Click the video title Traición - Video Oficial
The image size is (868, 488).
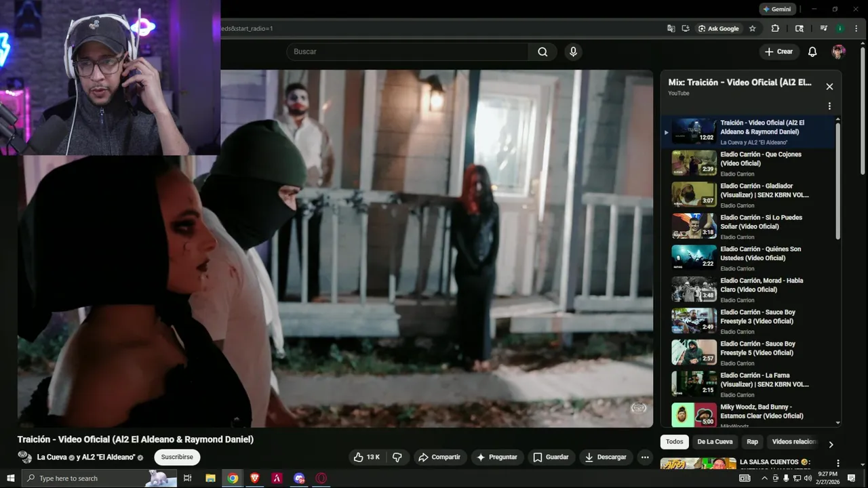pyautogui.click(x=136, y=439)
